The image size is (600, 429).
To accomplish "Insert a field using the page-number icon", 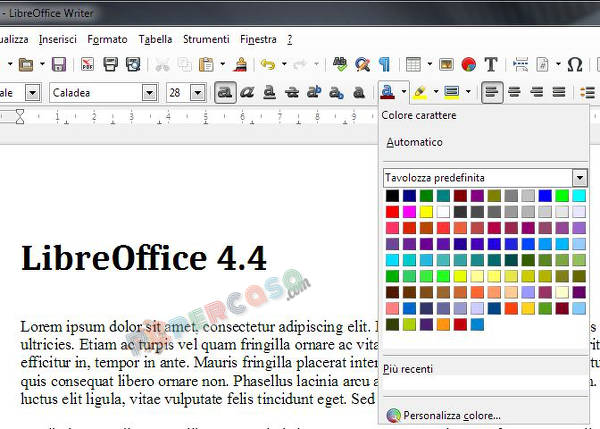I will click(x=543, y=64).
